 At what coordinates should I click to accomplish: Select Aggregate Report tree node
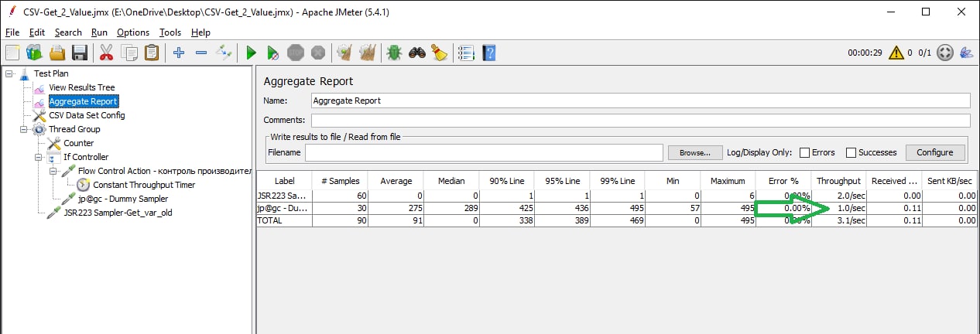83,101
